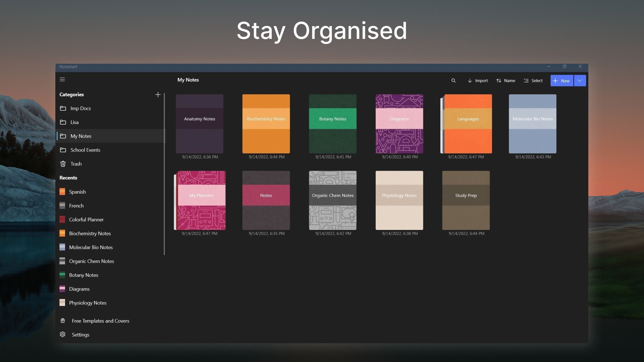
Task: Open the Trash folder
Action: (x=76, y=164)
